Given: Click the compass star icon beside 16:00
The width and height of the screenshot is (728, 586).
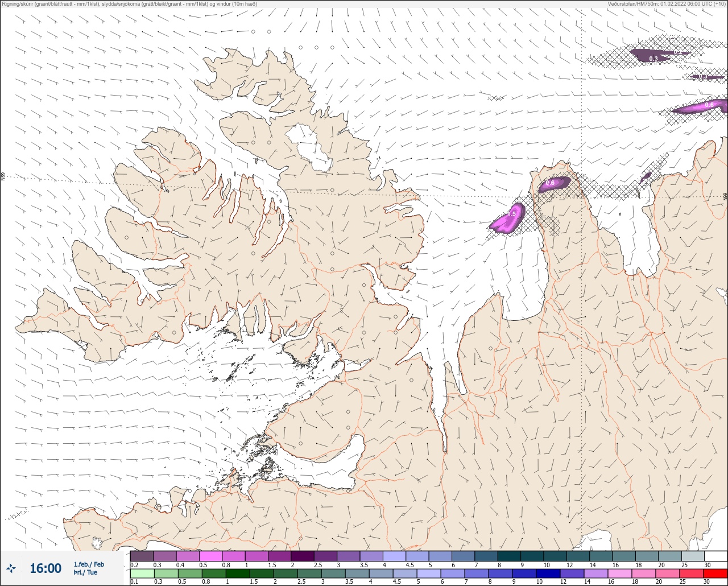Looking at the screenshot, I should pos(11,568).
